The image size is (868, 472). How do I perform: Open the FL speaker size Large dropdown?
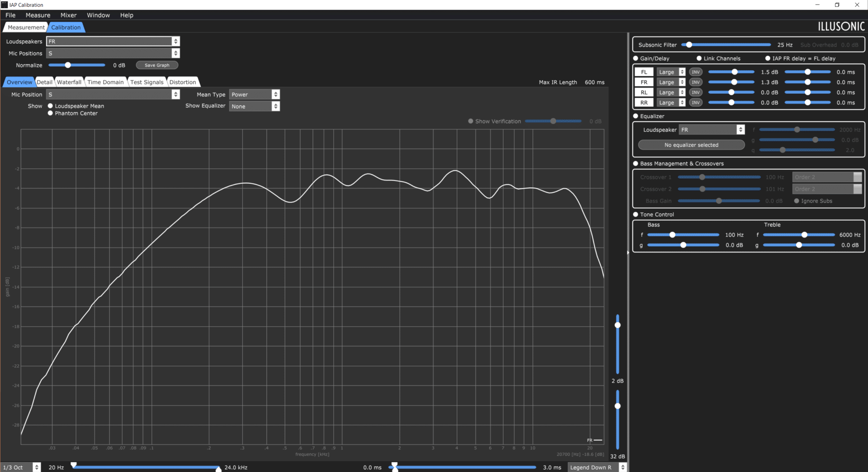click(x=671, y=72)
